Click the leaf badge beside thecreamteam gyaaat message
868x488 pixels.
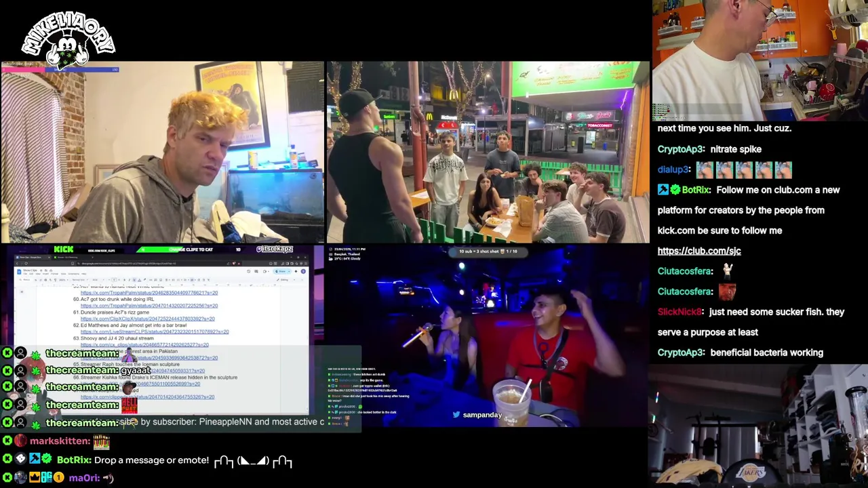pos(35,371)
